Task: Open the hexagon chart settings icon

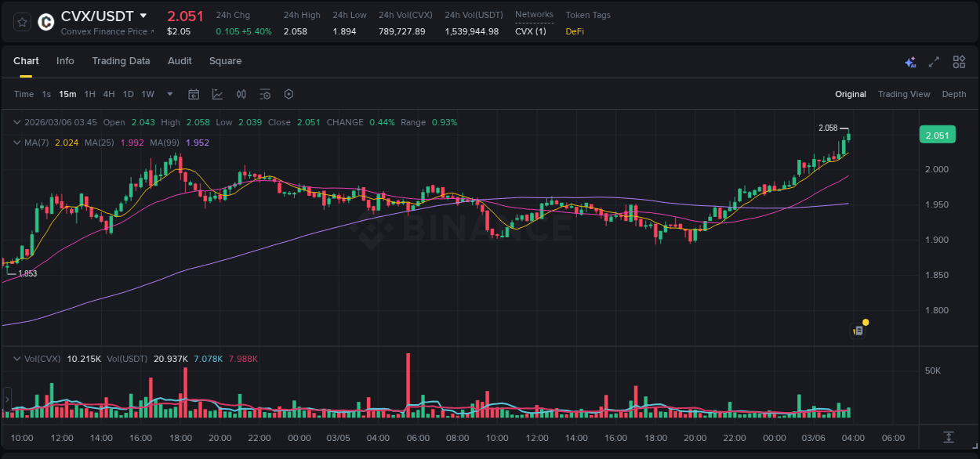Action: [x=289, y=94]
